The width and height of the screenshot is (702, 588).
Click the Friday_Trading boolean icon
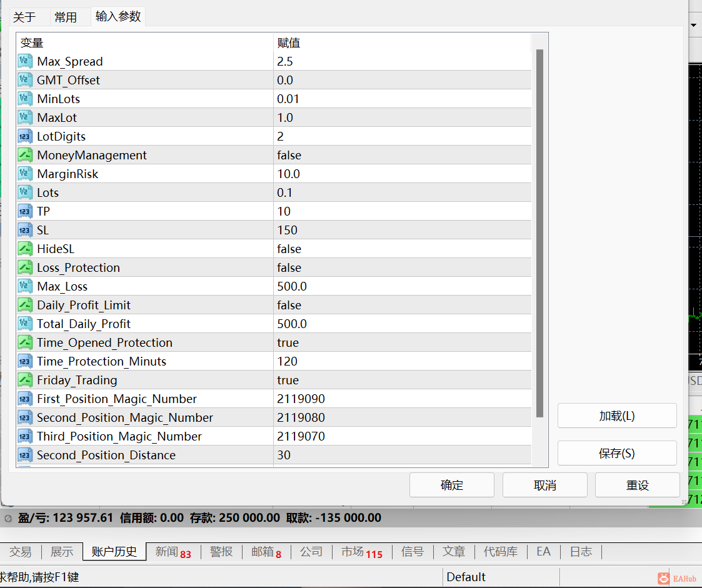point(25,380)
